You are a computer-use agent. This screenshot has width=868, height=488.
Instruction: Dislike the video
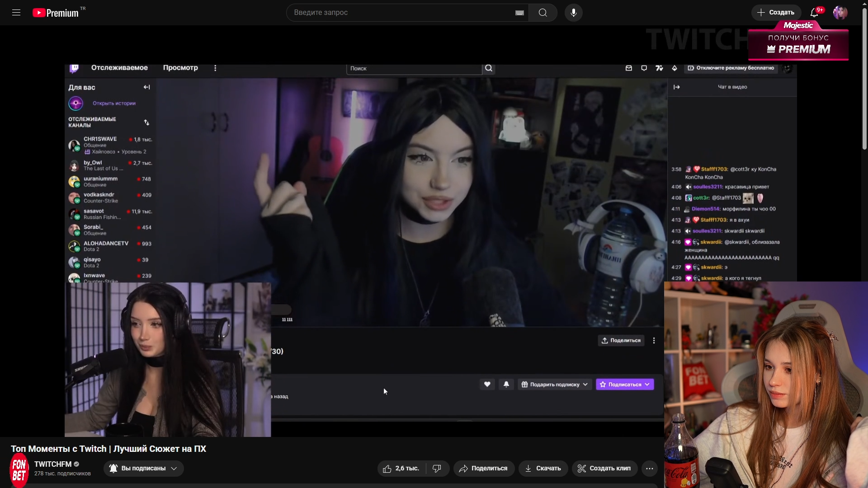pyautogui.click(x=437, y=469)
